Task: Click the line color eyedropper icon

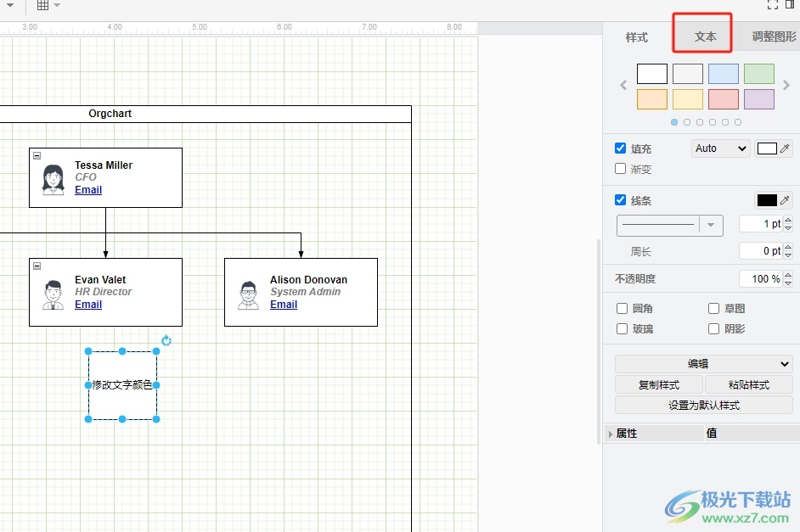Action: tap(785, 200)
